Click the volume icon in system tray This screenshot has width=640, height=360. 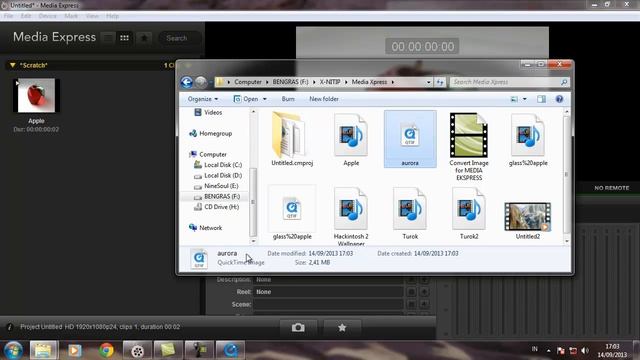point(585,351)
